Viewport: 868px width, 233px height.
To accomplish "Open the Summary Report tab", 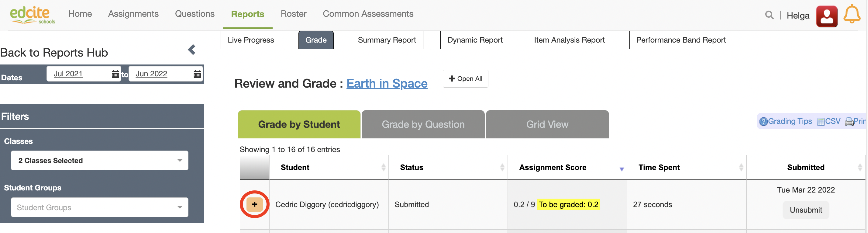I will [x=387, y=40].
